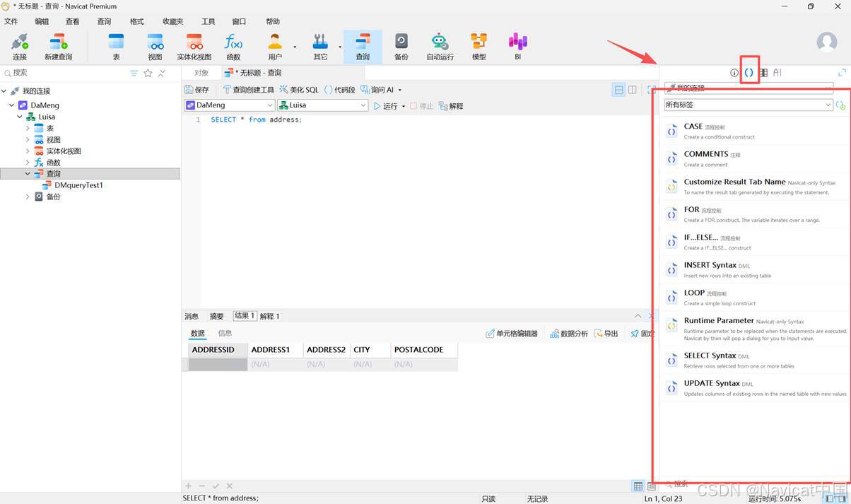The height and width of the screenshot is (504, 851).
Task: Toggle the horizontal split layout button
Action: (619, 90)
